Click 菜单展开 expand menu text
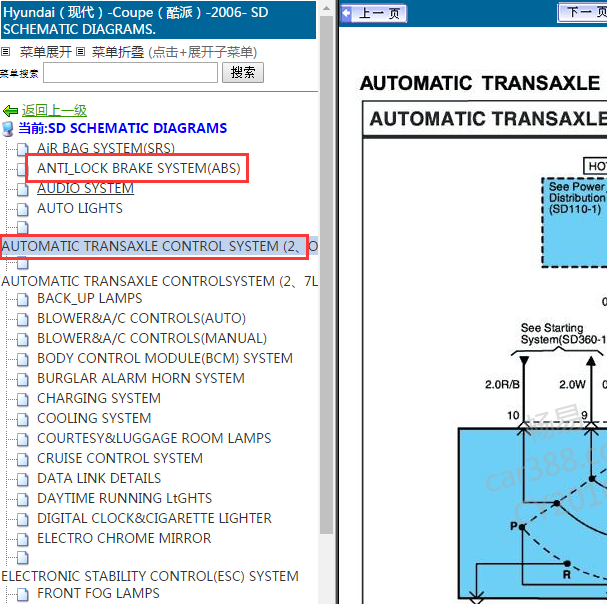This screenshot has width=607, height=604. click(x=46, y=52)
